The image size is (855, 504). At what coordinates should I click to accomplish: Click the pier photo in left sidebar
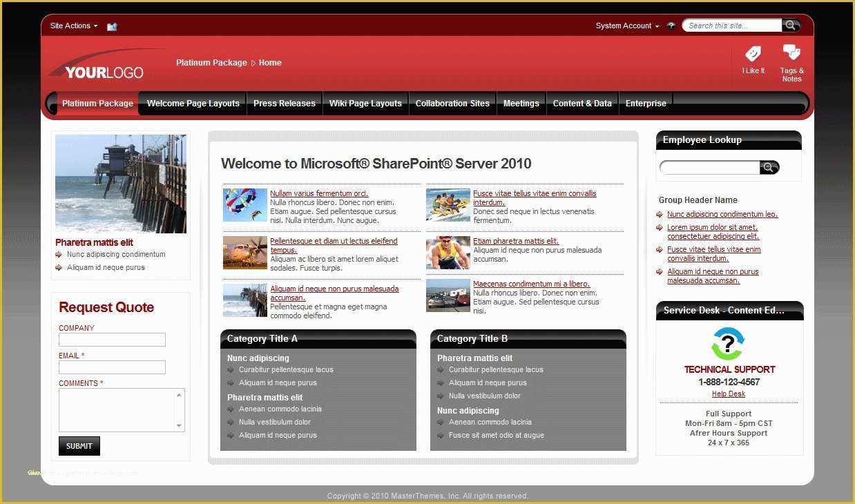click(121, 184)
